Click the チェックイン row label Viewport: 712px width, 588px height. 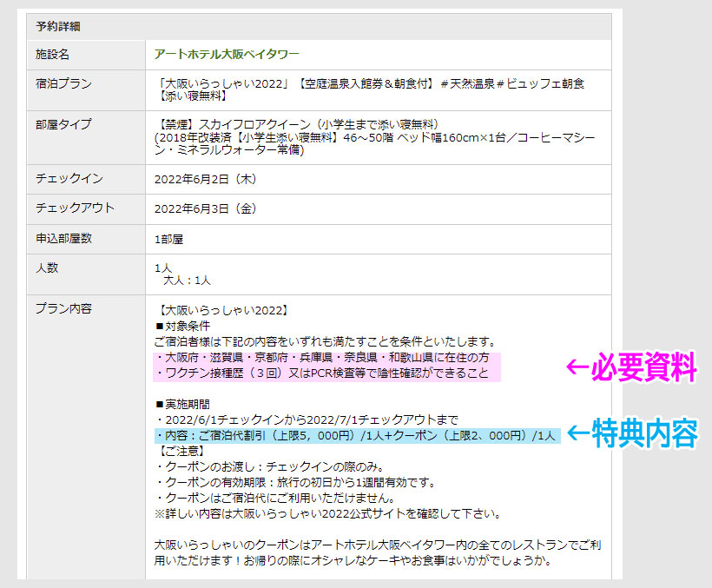[69, 178]
